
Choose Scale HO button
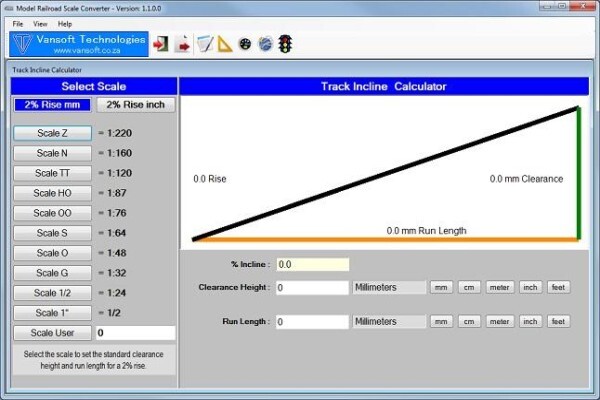(x=52, y=193)
